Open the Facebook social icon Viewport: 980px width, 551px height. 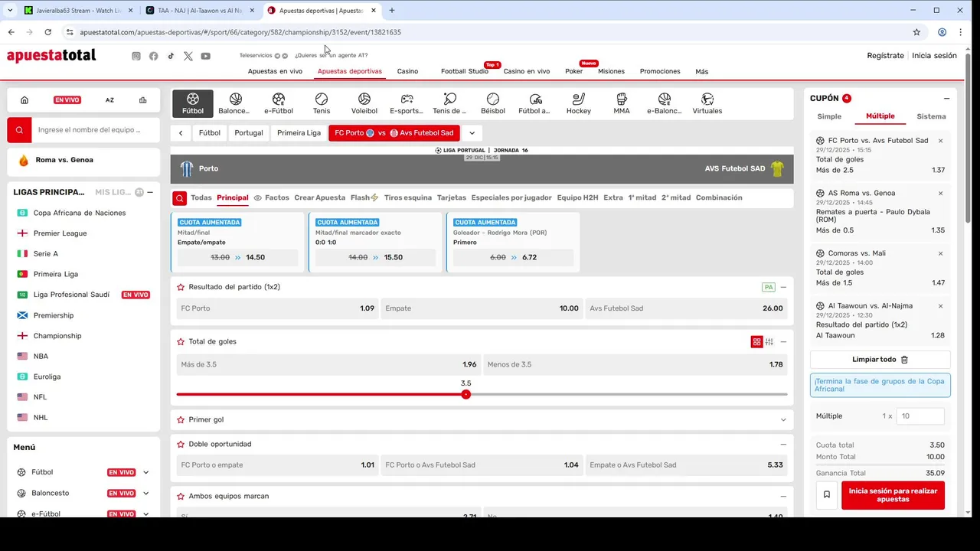pyautogui.click(x=154, y=56)
